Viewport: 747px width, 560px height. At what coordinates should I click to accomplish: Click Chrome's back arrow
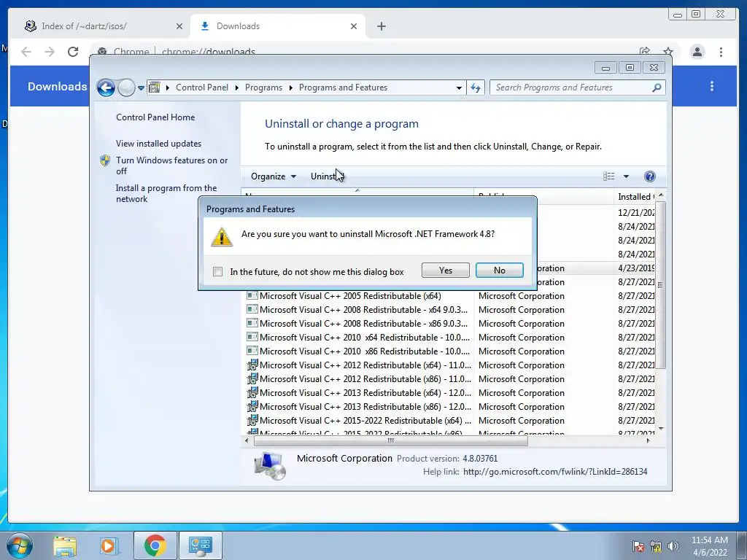click(x=26, y=52)
